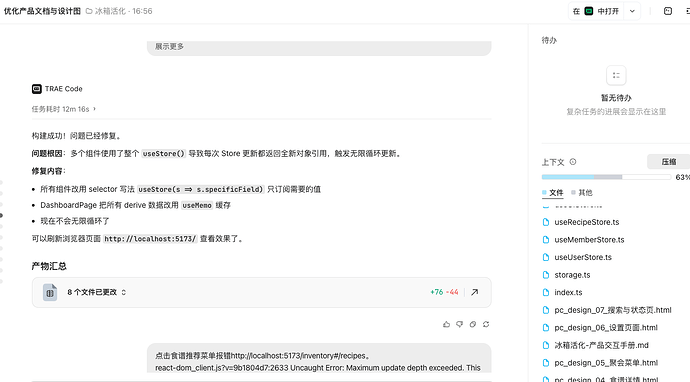690x382 pixels.
Task: Click the 产物汇总 heading
Action: coord(49,266)
